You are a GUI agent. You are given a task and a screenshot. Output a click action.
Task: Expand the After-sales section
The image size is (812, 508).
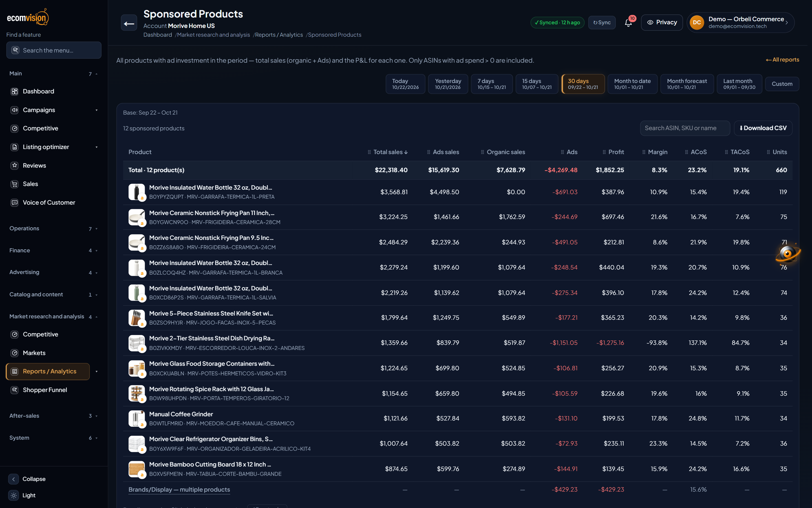(54, 416)
